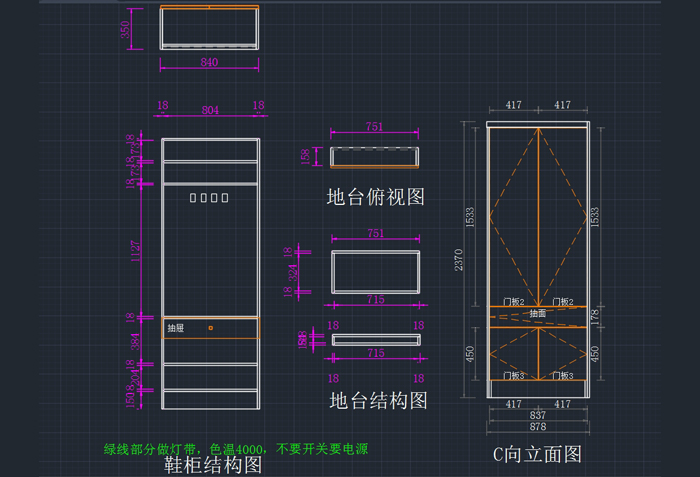Click the 878 bottom width dimension
The width and height of the screenshot is (700, 477).
[538, 427]
